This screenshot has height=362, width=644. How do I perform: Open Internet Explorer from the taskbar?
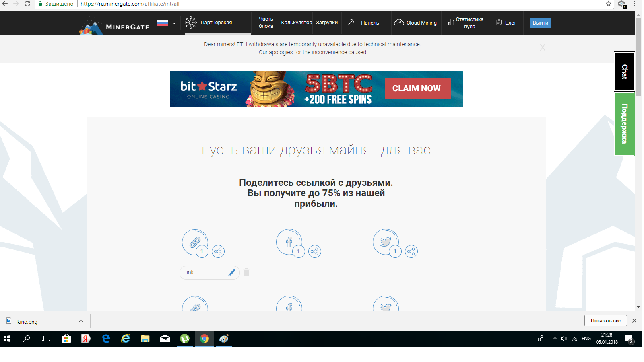click(126, 339)
